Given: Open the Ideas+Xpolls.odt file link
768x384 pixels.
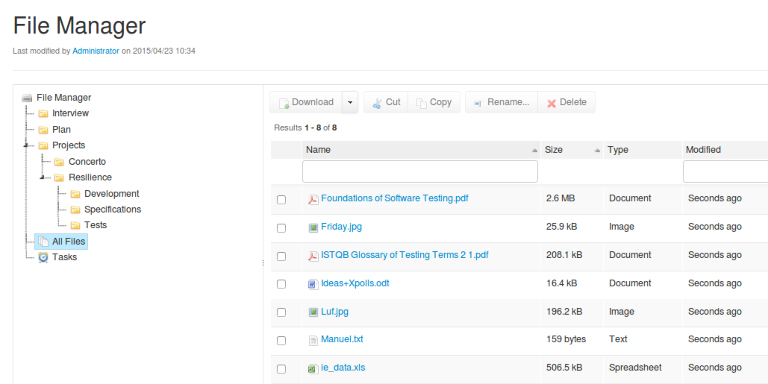Looking at the screenshot, I should 355,283.
